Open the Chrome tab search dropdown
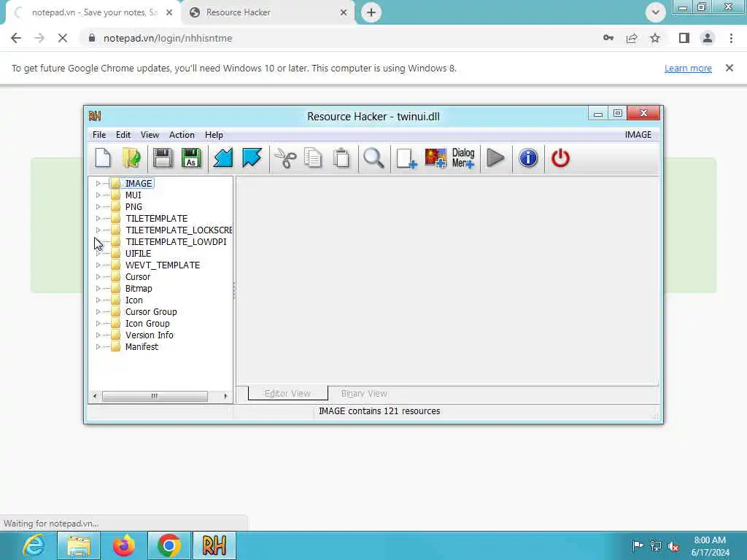747x560 pixels. coord(656,12)
